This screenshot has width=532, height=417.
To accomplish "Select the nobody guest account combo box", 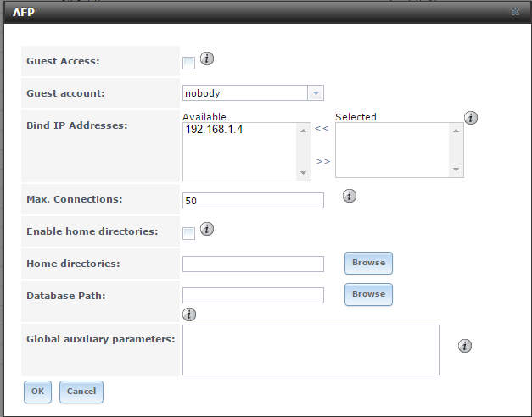I will [x=253, y=93].
